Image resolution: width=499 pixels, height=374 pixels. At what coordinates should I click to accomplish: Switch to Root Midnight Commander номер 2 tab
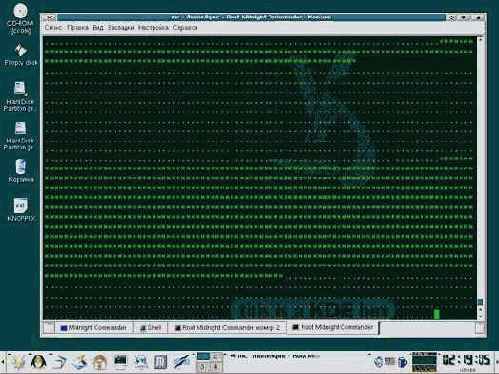[x=227, y=328]
